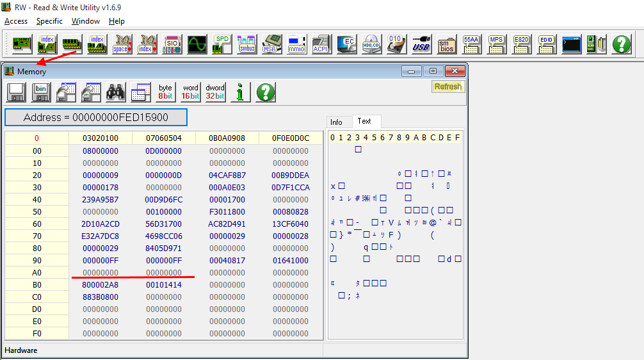Open the E820 memory map icon
The image size is (644, 360).
(x=521, y=44)
